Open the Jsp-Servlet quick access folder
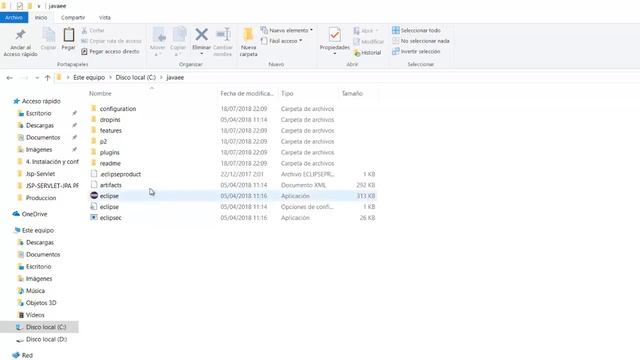The width and height of the screenshot is (640, 360). [x=40, y=174]
